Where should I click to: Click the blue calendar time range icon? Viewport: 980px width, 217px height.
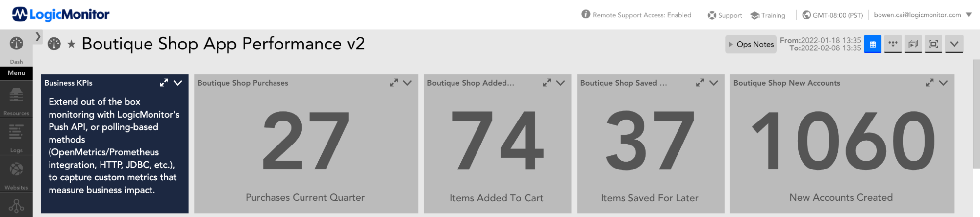point(873,44)
